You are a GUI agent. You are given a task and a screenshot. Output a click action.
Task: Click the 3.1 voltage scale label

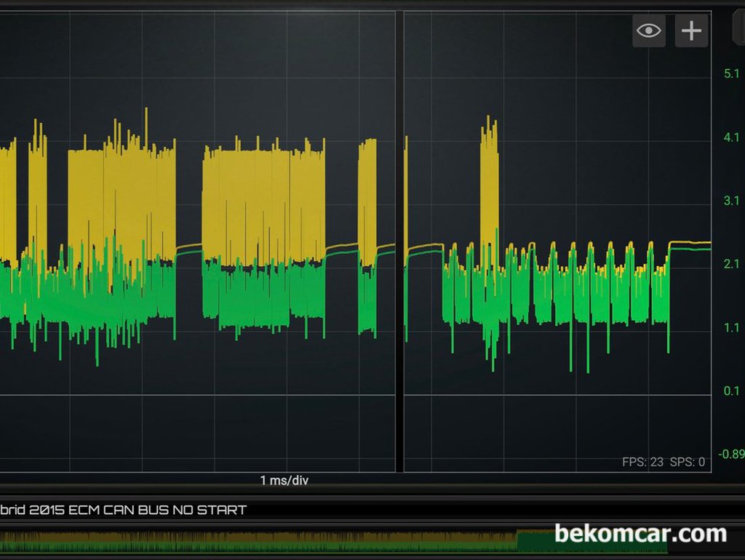[x=731, y=201]
